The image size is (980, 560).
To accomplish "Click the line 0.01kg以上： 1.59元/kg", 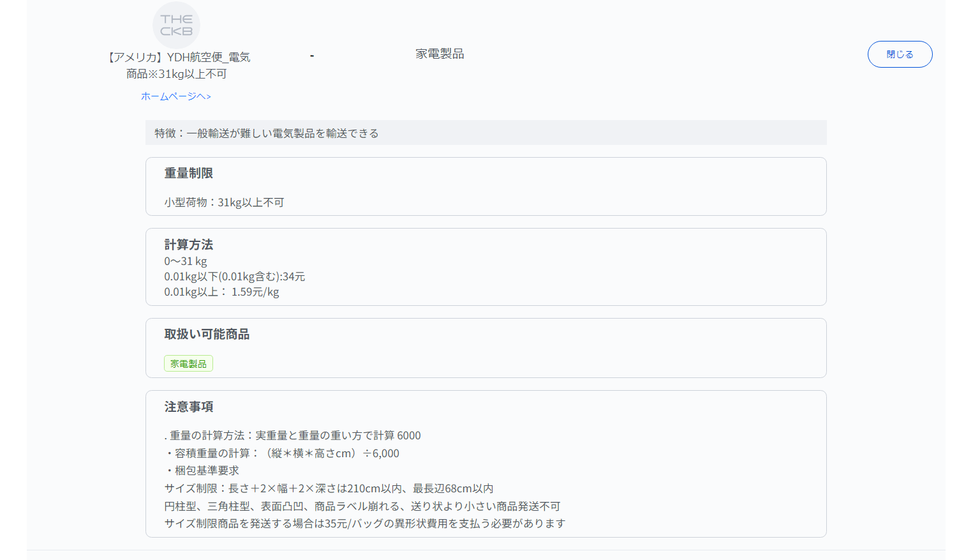I will (x=221, y=292).
